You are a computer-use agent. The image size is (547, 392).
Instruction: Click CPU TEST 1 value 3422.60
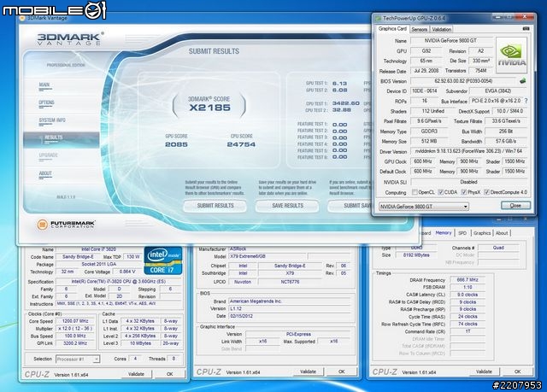[345, 103]
